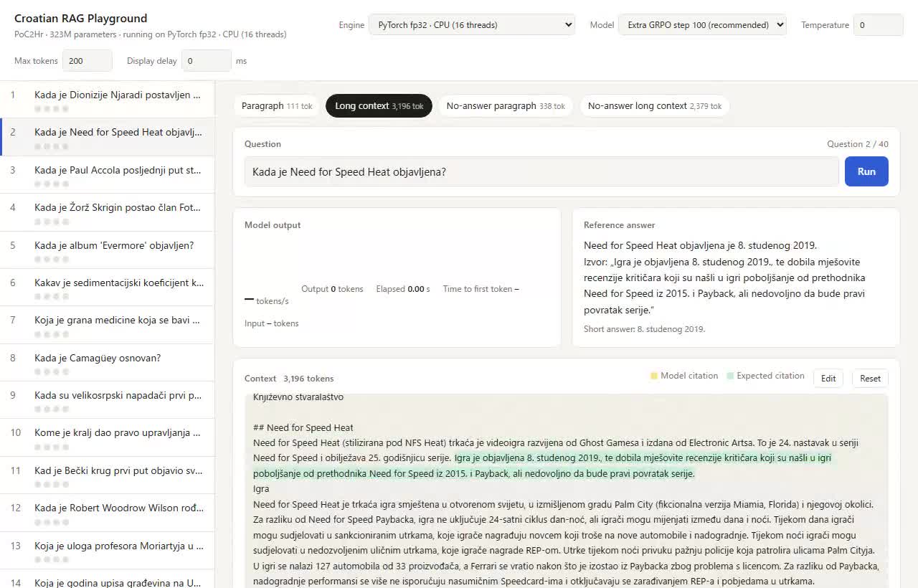Viewport: 918px width, 588px height.
Task: Open the Model selection dropdown
Action: (702, 25)
